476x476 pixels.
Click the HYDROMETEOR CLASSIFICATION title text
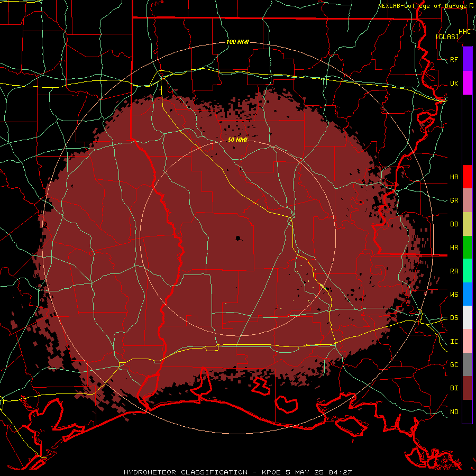pyautogui.click(x=185, y=472)
